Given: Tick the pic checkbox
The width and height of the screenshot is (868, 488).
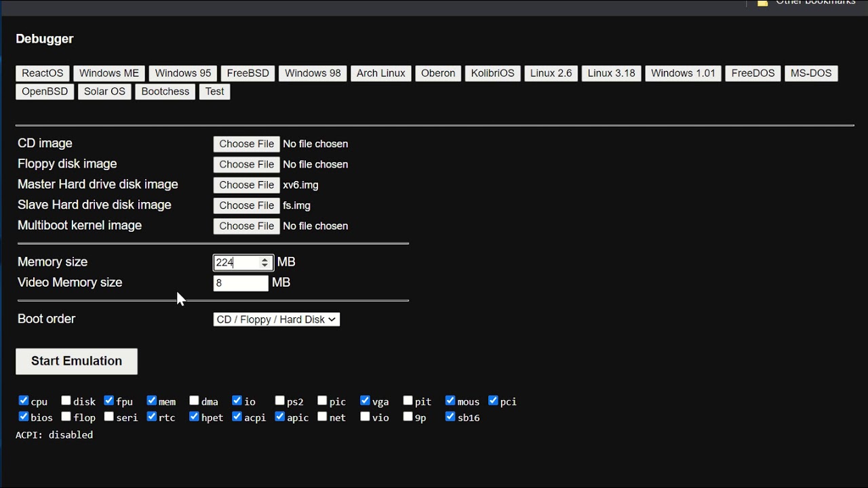Looking at the screenshot, I should [322, 401].
